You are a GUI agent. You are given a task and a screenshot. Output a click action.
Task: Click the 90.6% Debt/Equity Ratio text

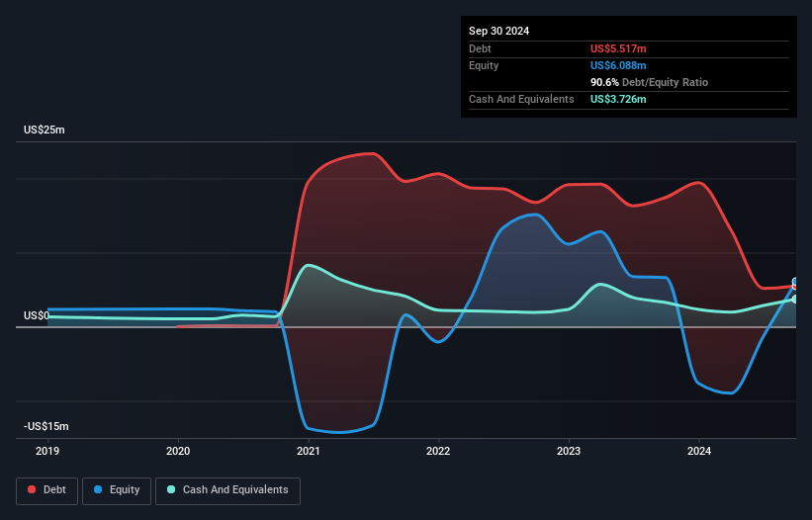click(650, 82)
